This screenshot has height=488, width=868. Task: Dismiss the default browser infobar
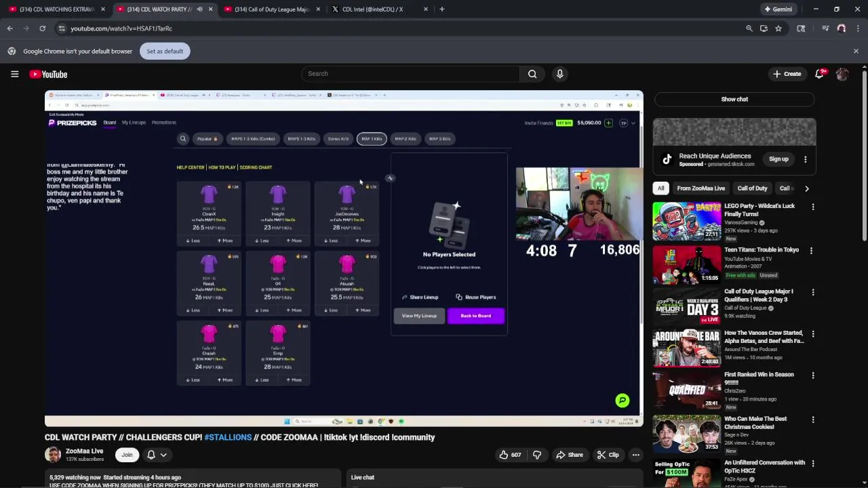click(856, 51)
